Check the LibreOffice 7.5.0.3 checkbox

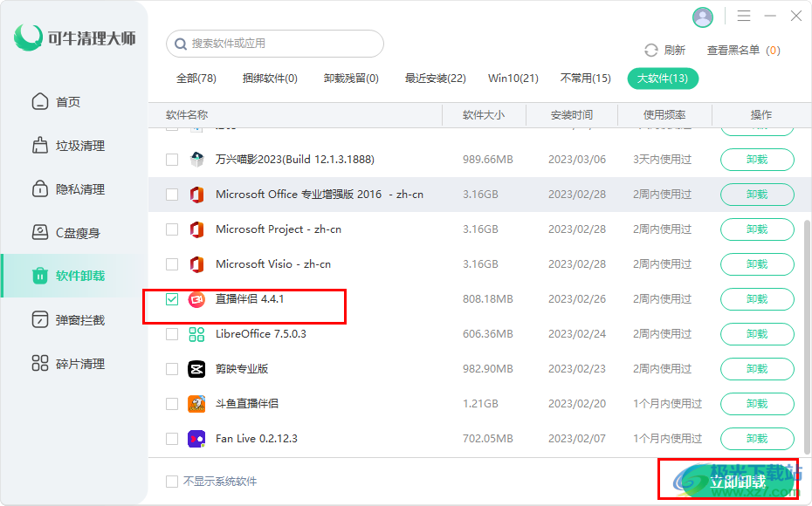pyautogui.click(x=172, y=334)
